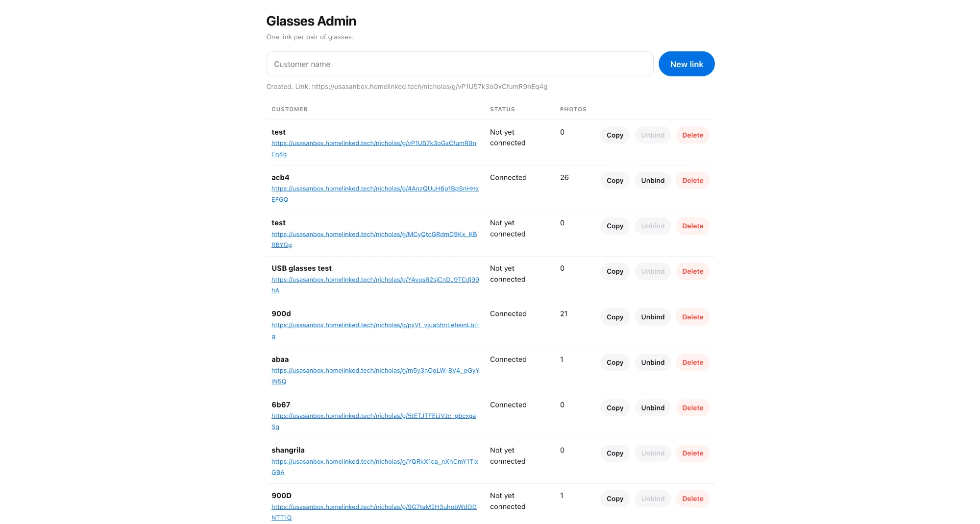Click the Connected status of abaa
Screen dimensions: 980x524
point(508,359)
